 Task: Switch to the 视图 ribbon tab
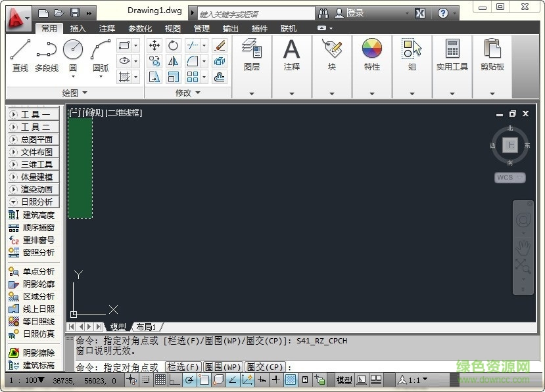click(x=173, y=28)
